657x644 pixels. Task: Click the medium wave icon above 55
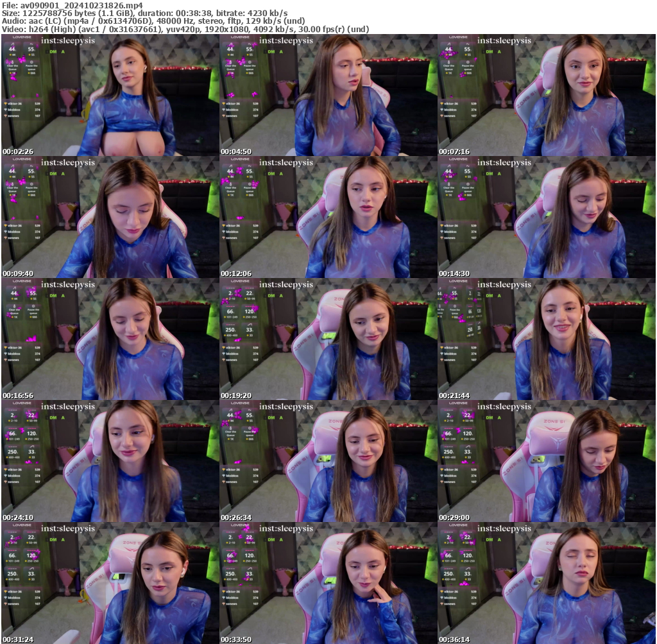[31, 43]
